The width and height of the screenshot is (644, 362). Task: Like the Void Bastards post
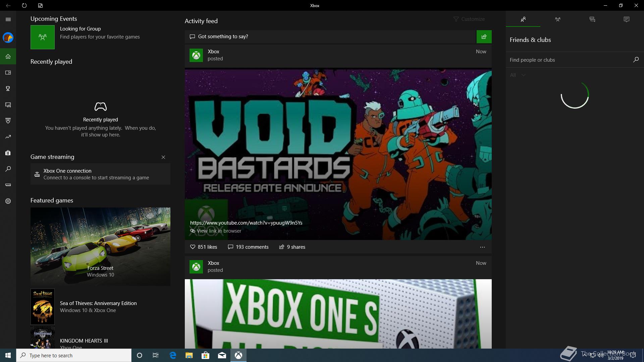(x=204, y=247)
